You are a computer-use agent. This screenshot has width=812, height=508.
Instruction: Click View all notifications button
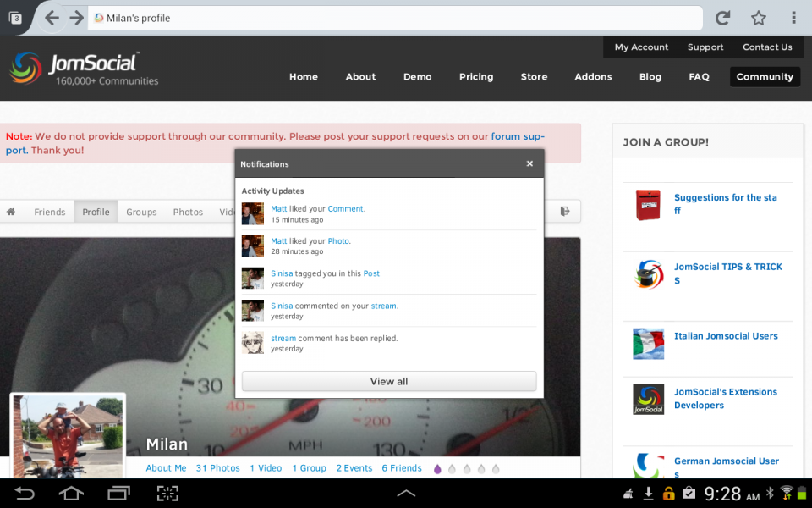click(x=389, y=381)
